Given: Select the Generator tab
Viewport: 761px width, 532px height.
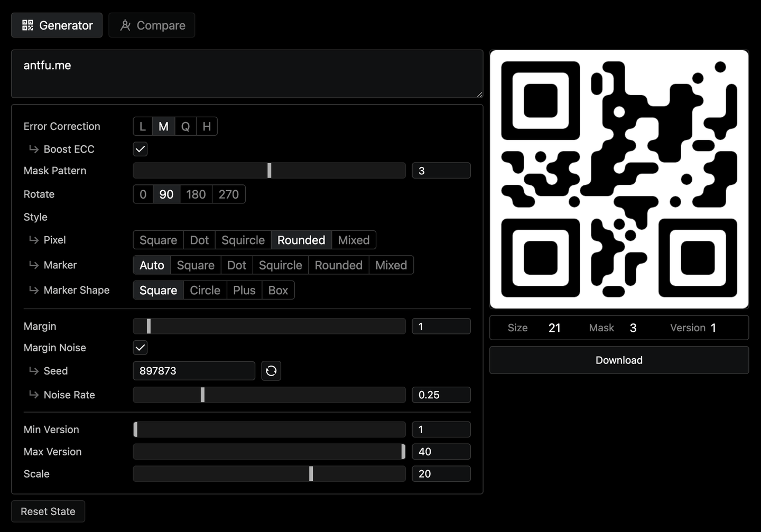Looking at the screenshot, I should click(57, 25).
